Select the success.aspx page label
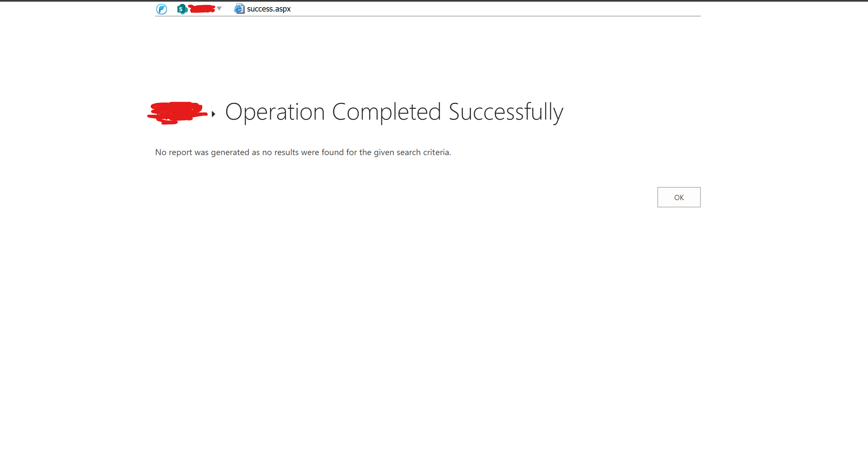This screenshot has height=466, width=868. (x=268, y=9)
